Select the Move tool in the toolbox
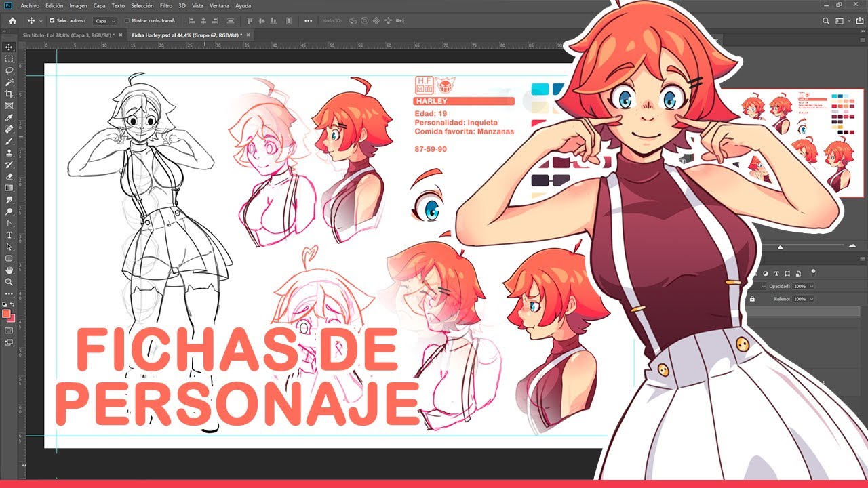This screenshot has width=868, height=488. pyautogui.click(x=9, y=47)
